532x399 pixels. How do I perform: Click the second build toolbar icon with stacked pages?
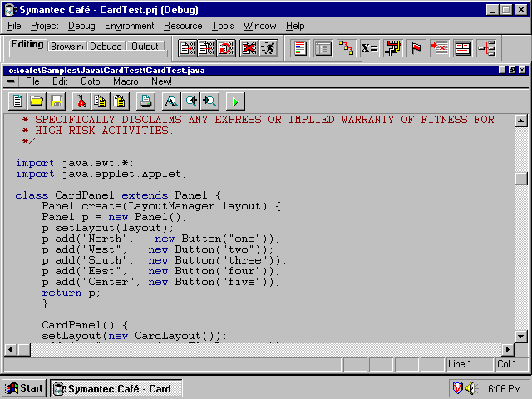pyautogui.click(x=207, y=48)
